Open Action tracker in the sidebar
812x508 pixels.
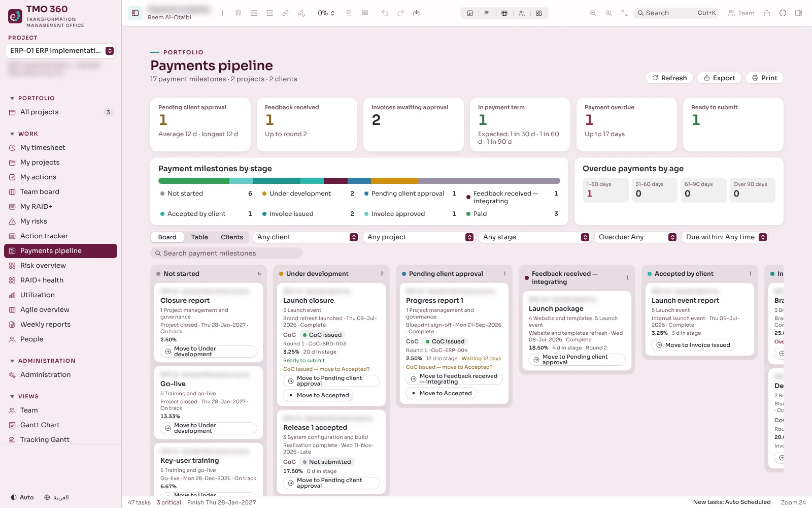(x=60, y=236)
